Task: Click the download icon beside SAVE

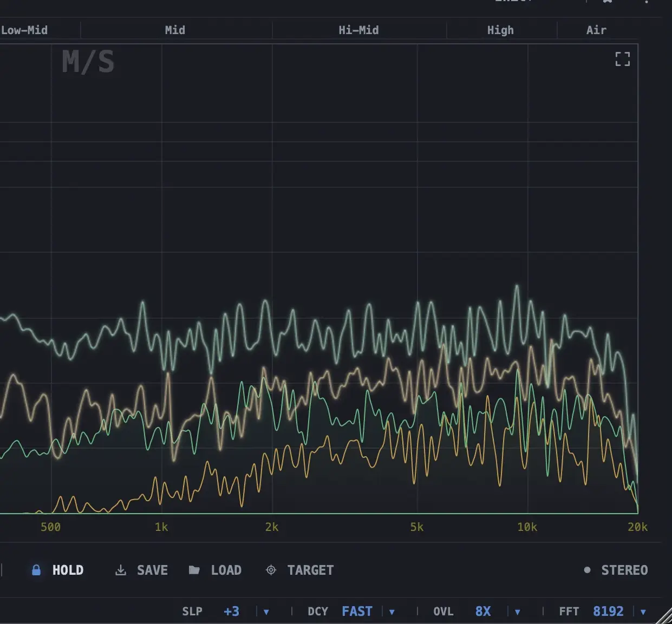Action: click(120, 570)
